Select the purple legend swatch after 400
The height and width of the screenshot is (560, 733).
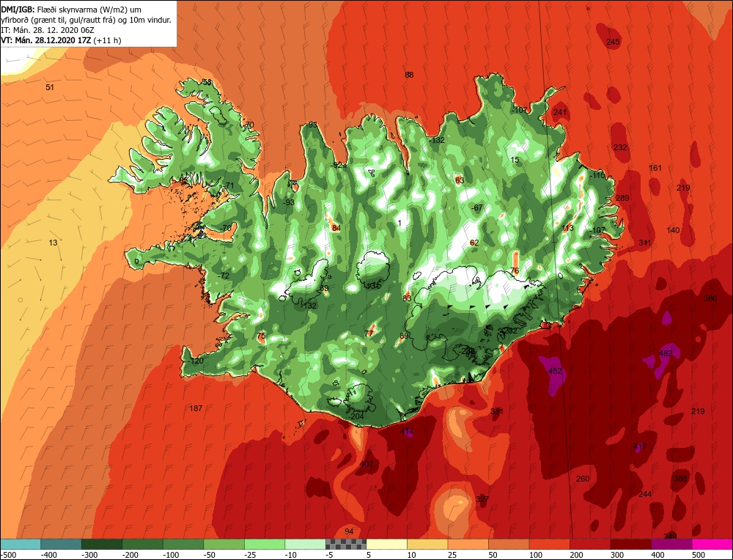(x=671, y=544)
